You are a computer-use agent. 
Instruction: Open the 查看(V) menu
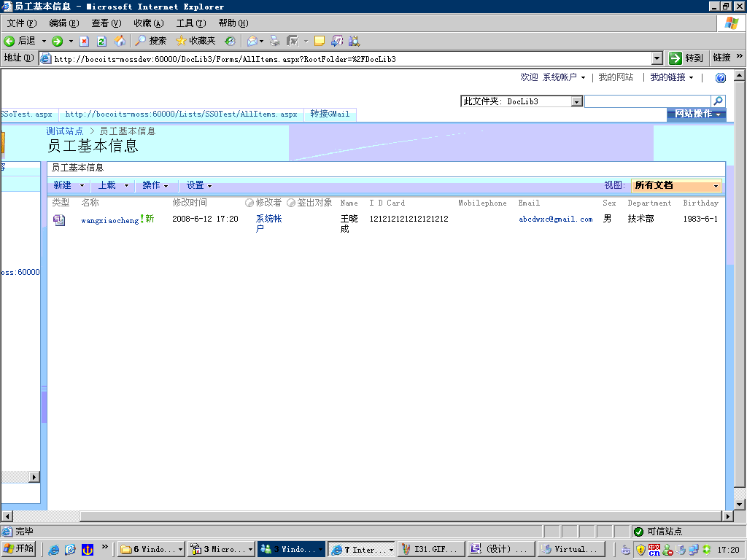107,23
